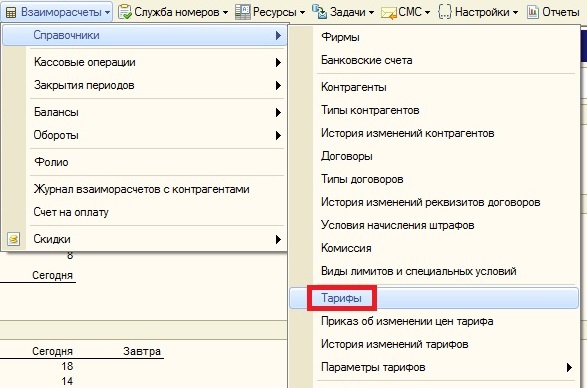Click the coins icon beside Скидки
Screen dimensions: 587x388
14,239
